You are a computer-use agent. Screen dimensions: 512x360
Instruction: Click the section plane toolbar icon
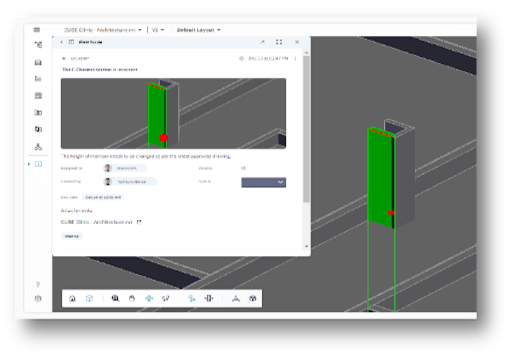209,298
